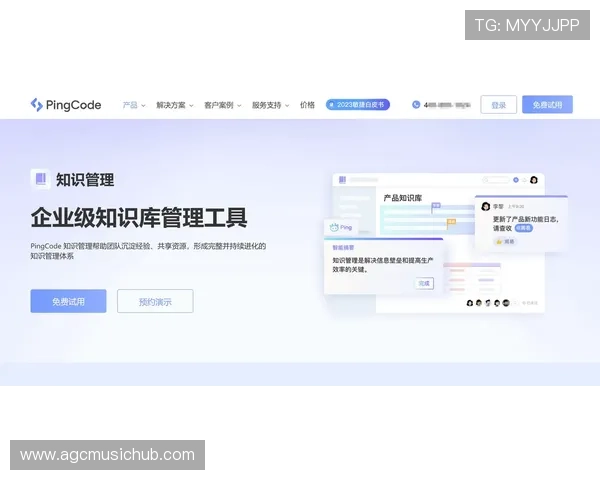This screenshot has height=480, width=600.
Task: Open the 2023敏捷白皮书 badge
Action: [358, 104]
